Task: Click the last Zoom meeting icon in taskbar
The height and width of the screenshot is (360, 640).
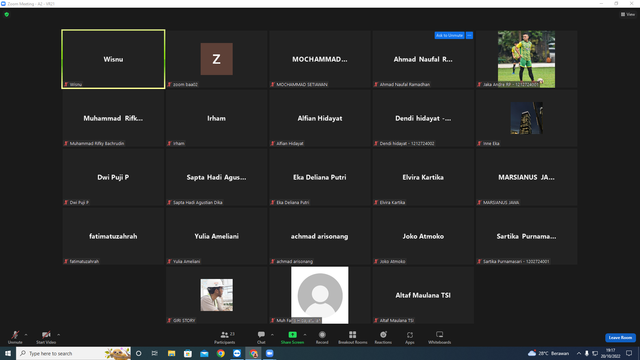Action: coord(269,353)
